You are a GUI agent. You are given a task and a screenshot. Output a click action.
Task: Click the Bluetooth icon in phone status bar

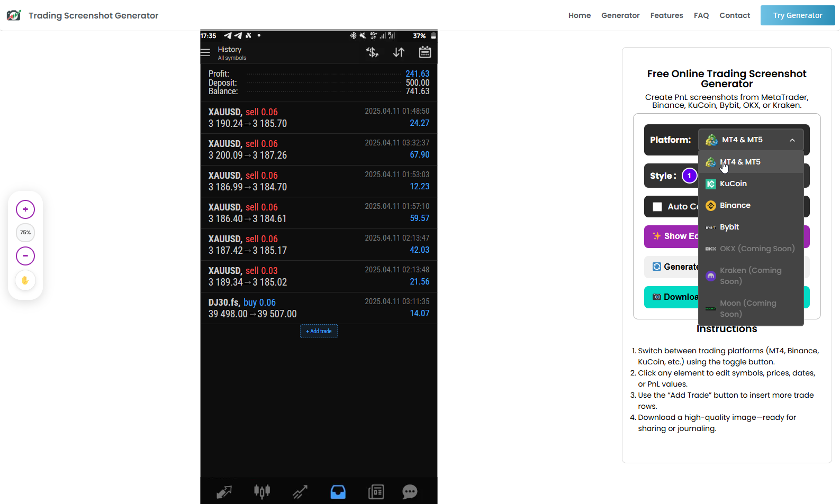[353, 35]
